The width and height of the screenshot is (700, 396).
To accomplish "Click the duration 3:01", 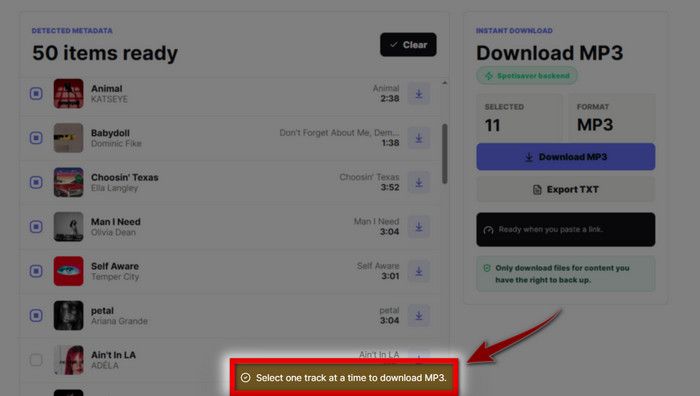I will pyautogui.click(x=390, y=276).
